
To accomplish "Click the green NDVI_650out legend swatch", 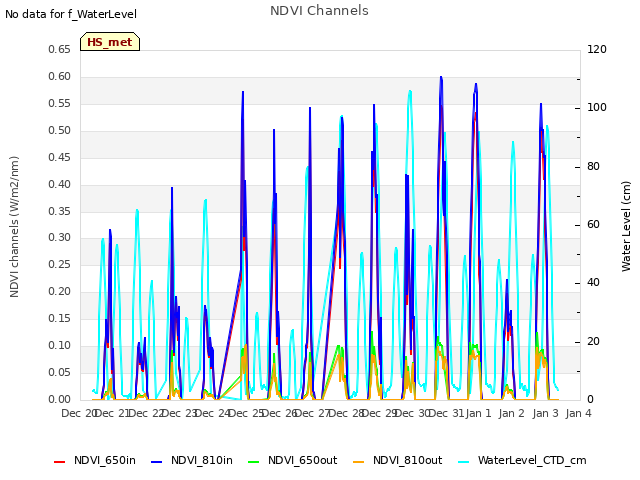I will [x=254, y=462].
